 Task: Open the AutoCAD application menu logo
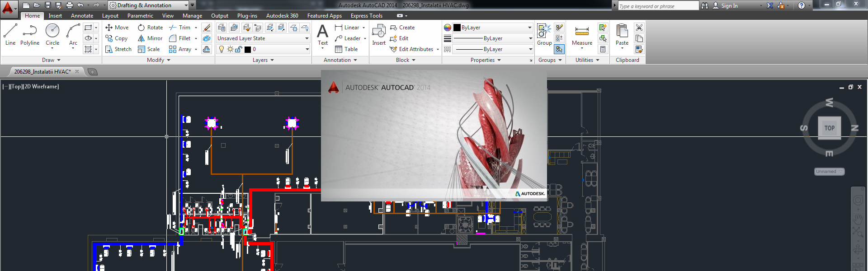tap(9, 8)
